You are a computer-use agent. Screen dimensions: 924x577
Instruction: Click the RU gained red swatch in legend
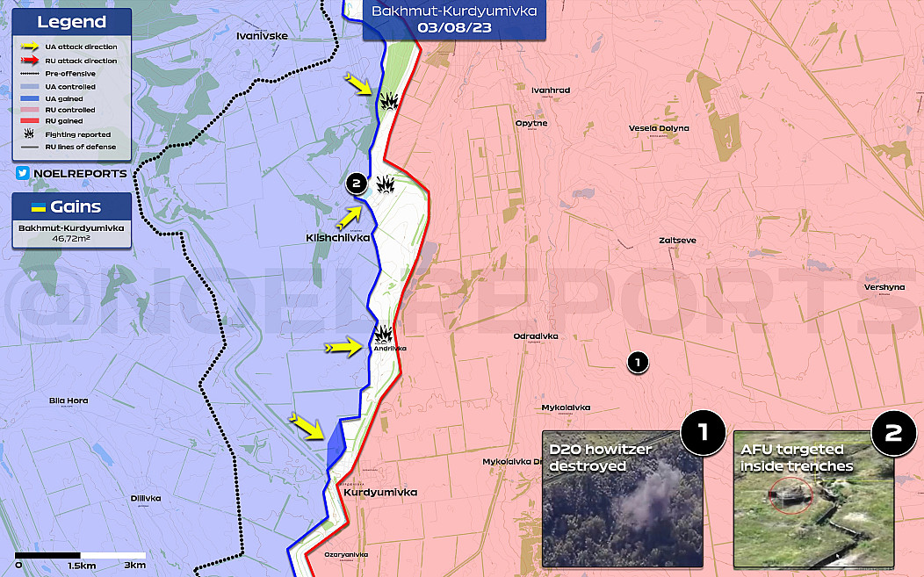coord(30,121)
